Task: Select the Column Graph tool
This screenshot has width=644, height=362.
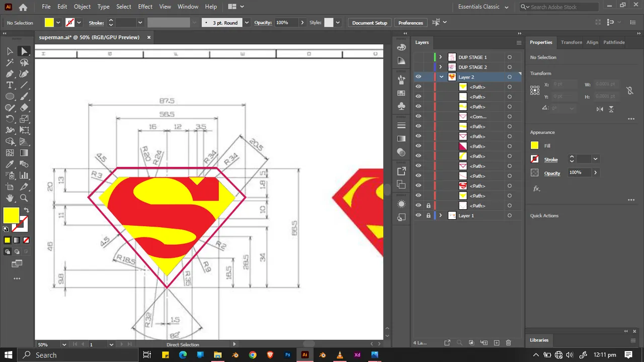Action: (x=24, y=175)
